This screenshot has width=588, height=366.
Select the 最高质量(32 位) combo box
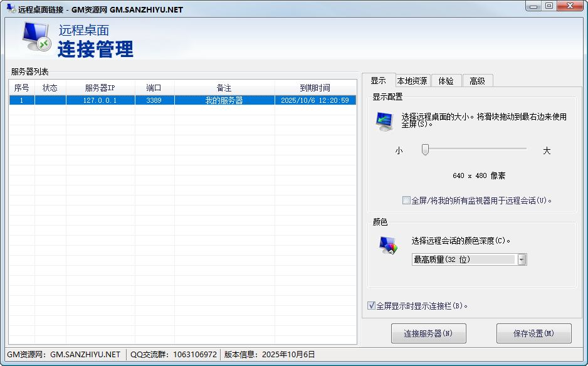tap(464, 259)
